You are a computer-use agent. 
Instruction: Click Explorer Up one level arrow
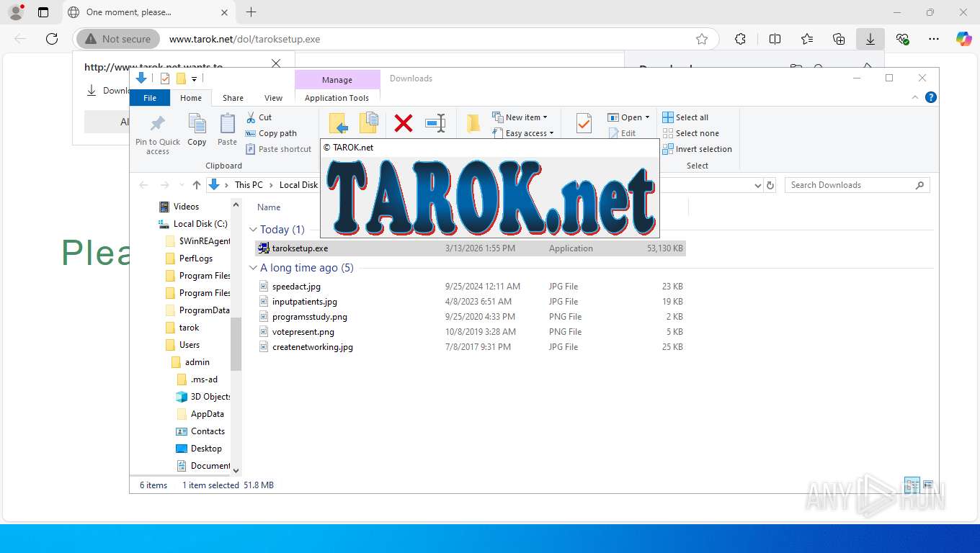point(196,185)
